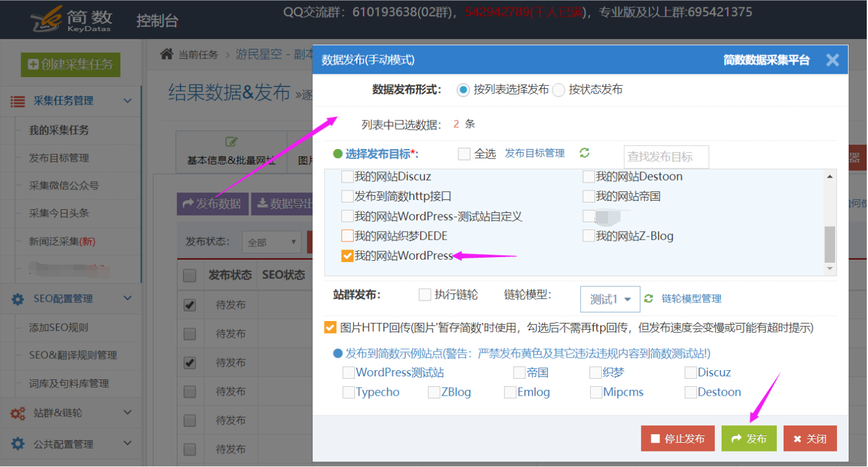Check the Destoon example site
Viewport: 868px width, 467px height.
coord(691,392)
